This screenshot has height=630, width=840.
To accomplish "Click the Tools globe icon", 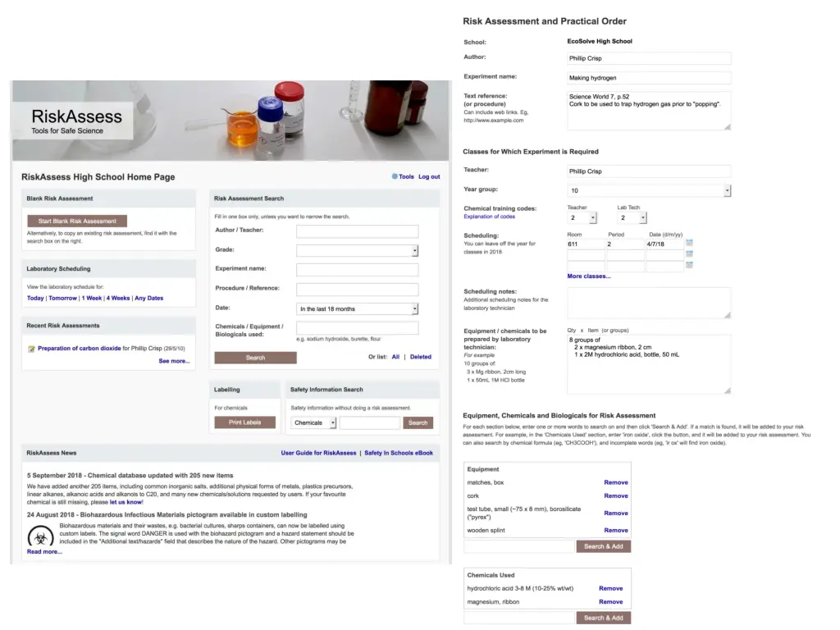I will pos(395,176).
